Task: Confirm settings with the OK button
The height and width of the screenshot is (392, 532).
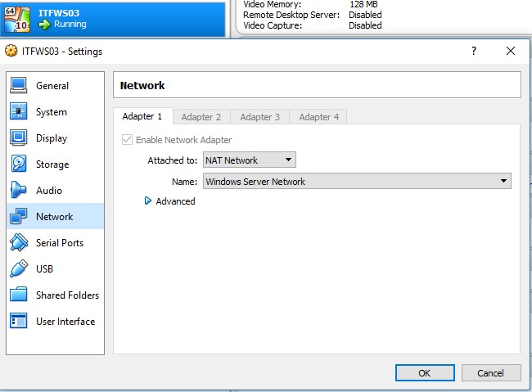Action: click(425, 373)
